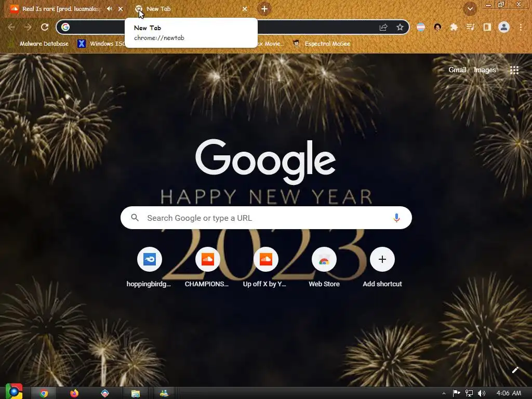532x399 pixels.
Task: Go forward using the forward arrow
Action: pos(28,27)
